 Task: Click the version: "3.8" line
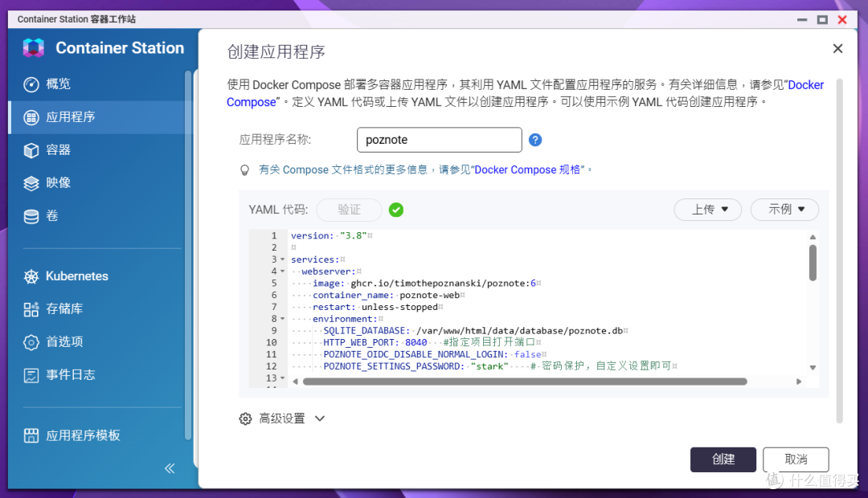329,235
